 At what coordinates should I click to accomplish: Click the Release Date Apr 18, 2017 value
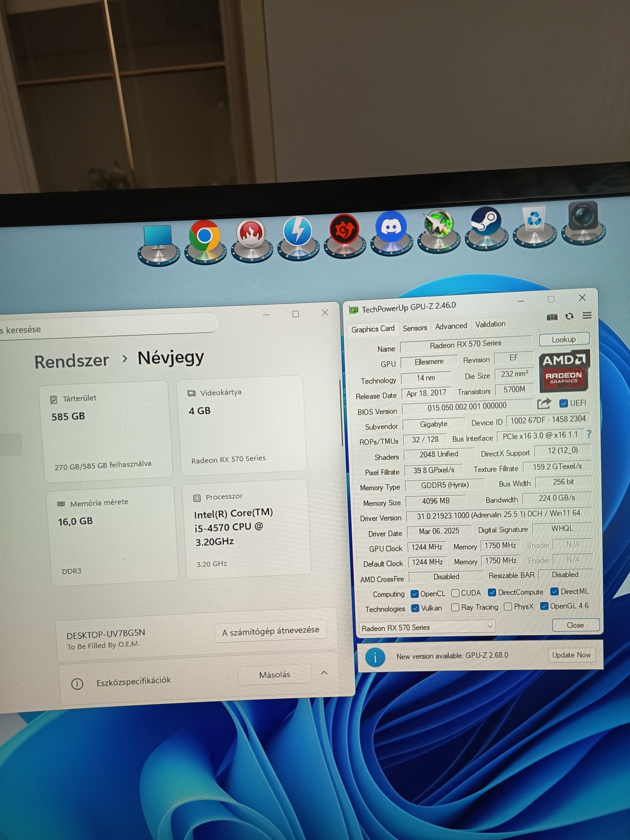427,393
